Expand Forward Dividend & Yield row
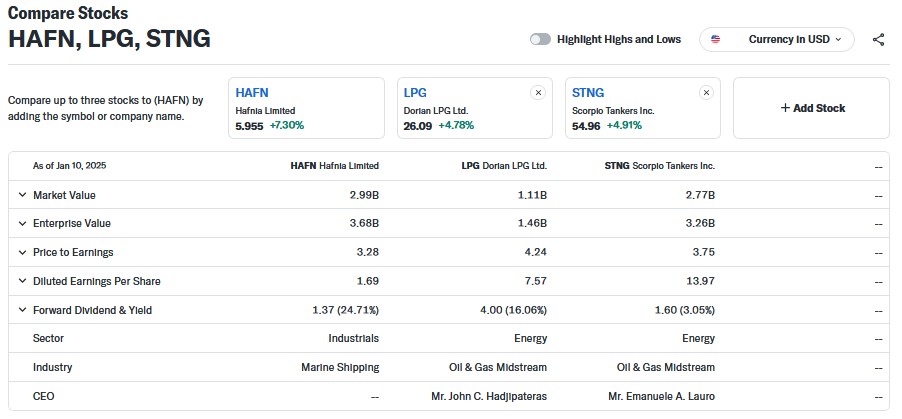 click(x=22, y=311)
